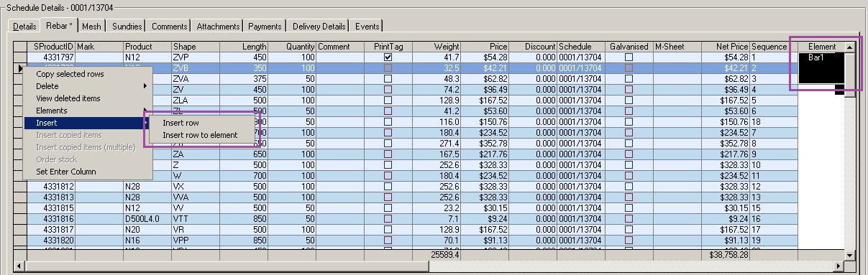Switch to the Events tab
The height and width of the screenshot is (275, 868).
click(x=367, y=27)
